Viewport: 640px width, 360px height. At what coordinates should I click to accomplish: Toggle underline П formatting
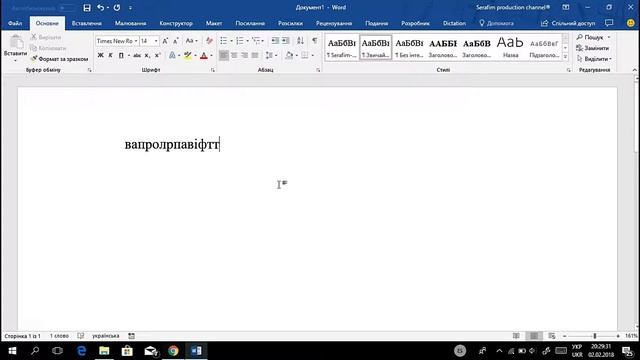click(121, 55)
